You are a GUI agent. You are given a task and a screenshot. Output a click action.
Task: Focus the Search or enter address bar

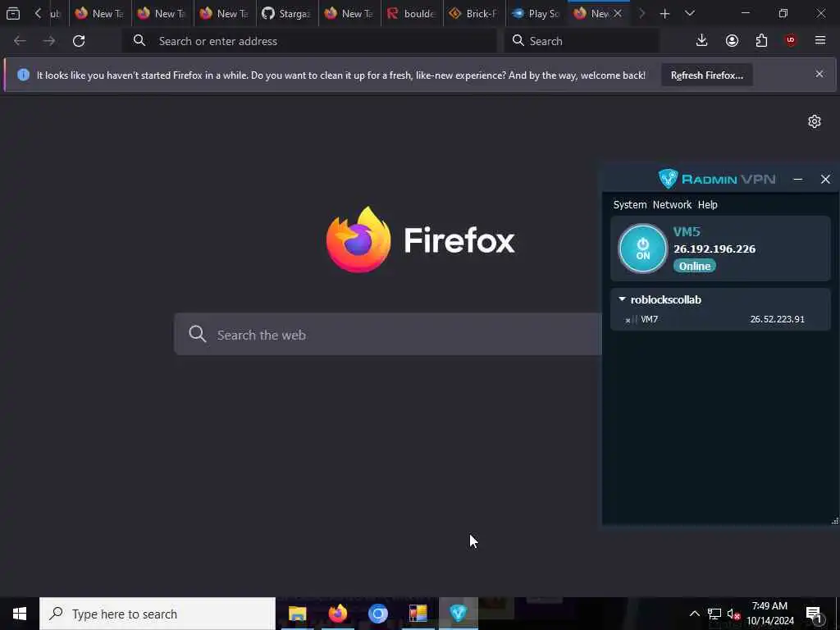(x=309, y=41)
